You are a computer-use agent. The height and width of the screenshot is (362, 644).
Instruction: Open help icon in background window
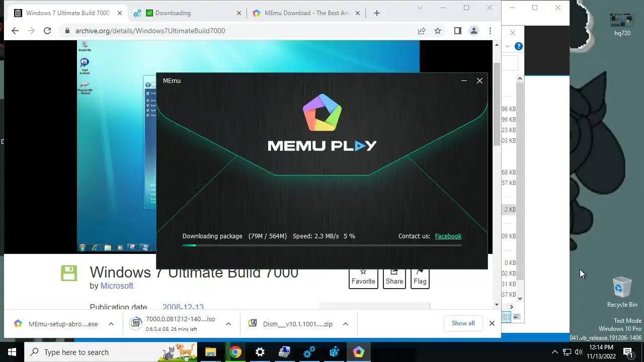[519, 46]
